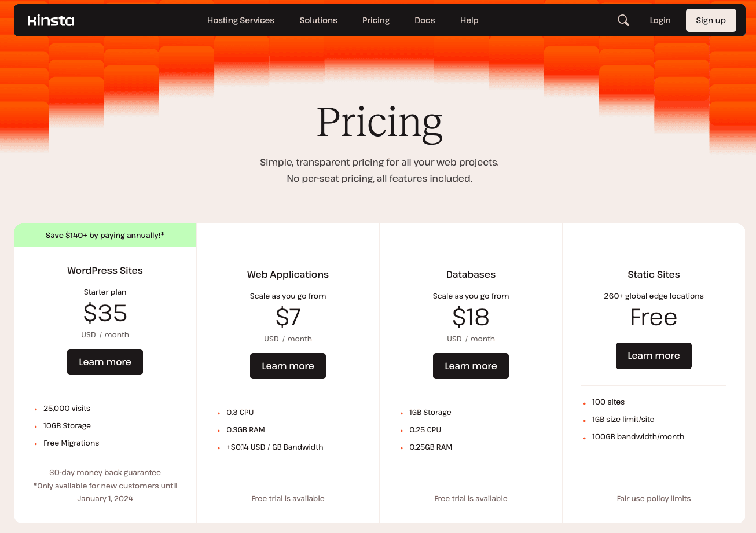Viewport: 756px width, 533px height.
Task: Open the Docs section
Action: click(x=424, y=20)
